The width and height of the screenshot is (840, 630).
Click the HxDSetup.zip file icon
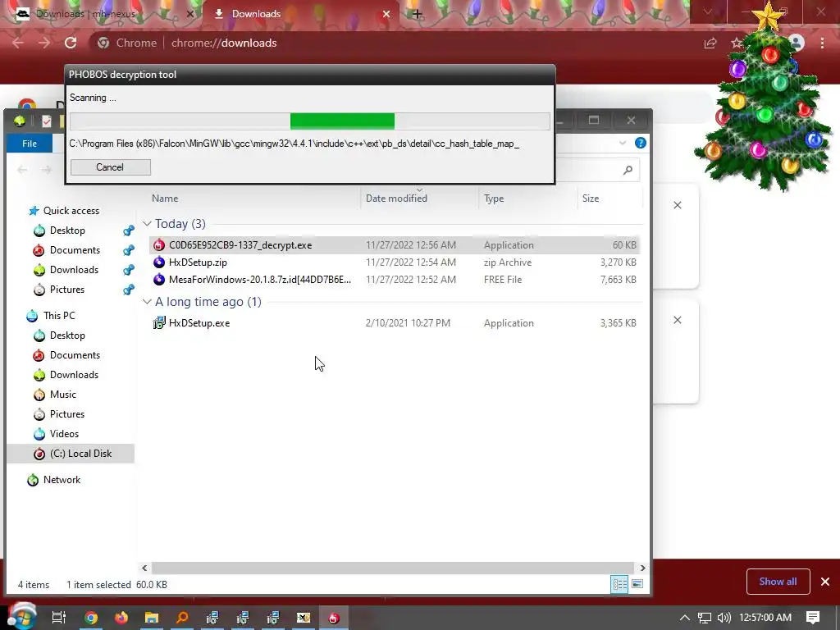[x=159, y=262]
